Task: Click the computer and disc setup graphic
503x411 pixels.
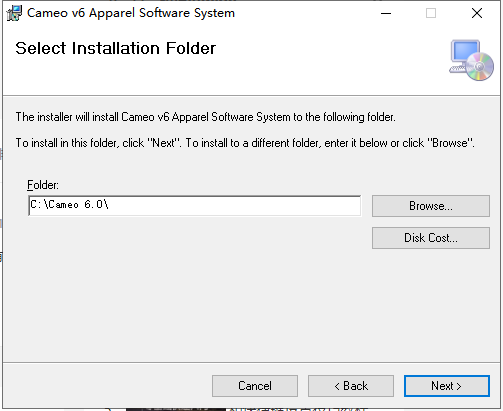Action: click(x=471, y=60)
